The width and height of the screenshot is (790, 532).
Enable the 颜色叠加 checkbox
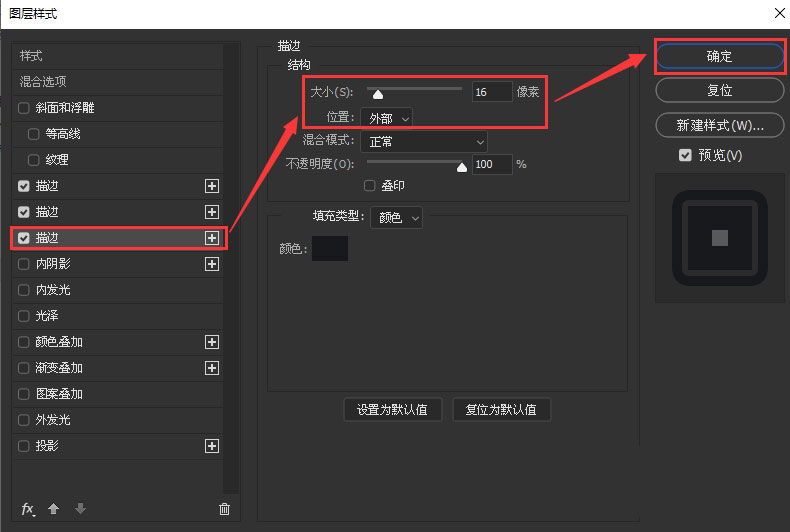coord(24,342)
